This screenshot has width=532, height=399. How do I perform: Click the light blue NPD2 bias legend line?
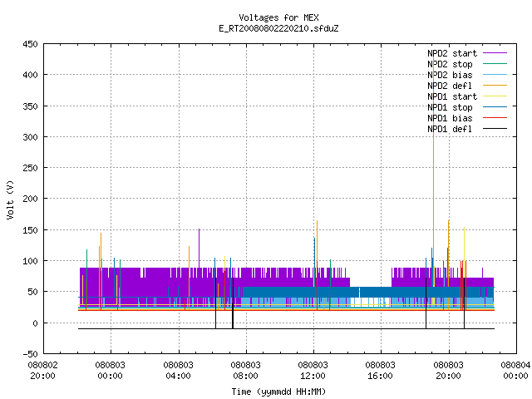tap(495, 74)
